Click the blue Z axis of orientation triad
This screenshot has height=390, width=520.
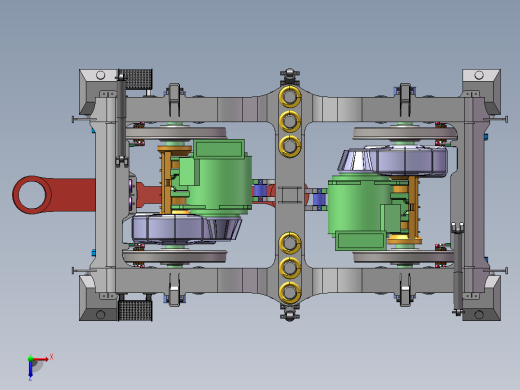(30, 368)
